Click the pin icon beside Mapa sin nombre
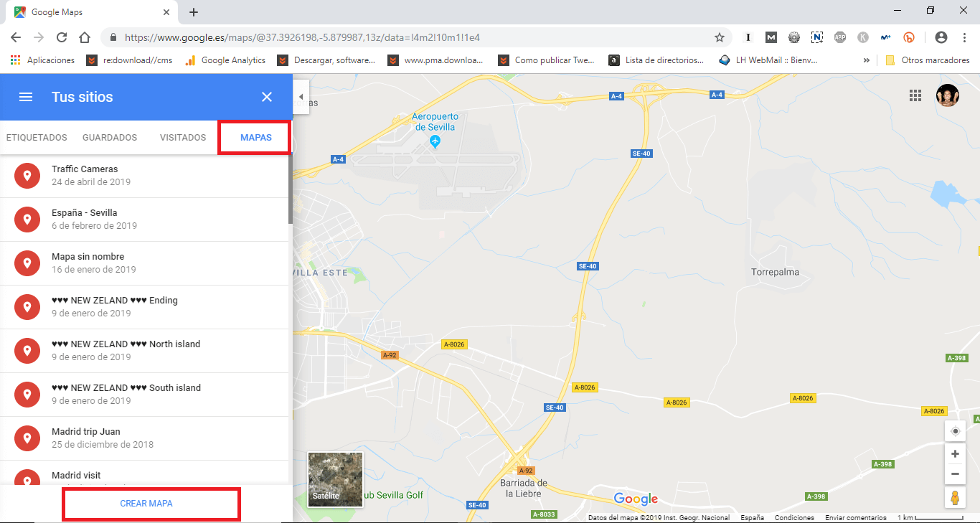 (x=27, y=263)
